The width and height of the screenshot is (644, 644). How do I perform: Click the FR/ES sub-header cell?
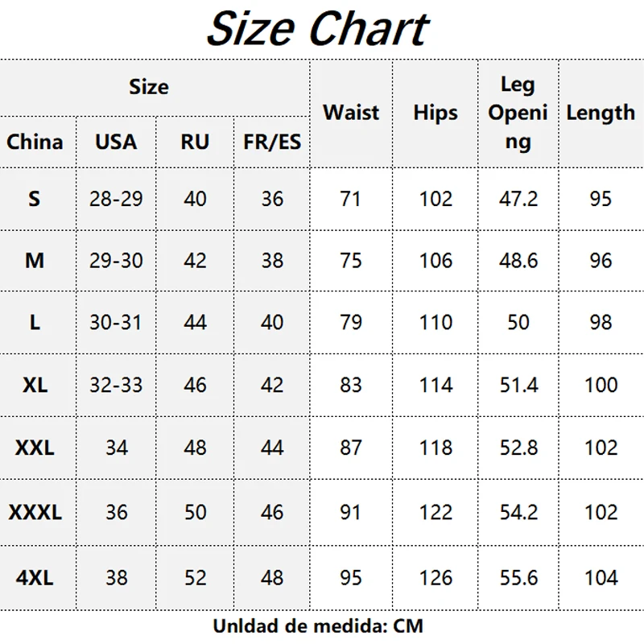pos(272,142)
